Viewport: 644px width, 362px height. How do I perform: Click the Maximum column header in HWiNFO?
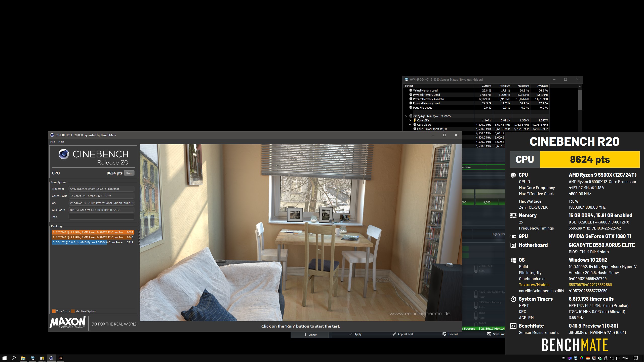tap(521, 86)
